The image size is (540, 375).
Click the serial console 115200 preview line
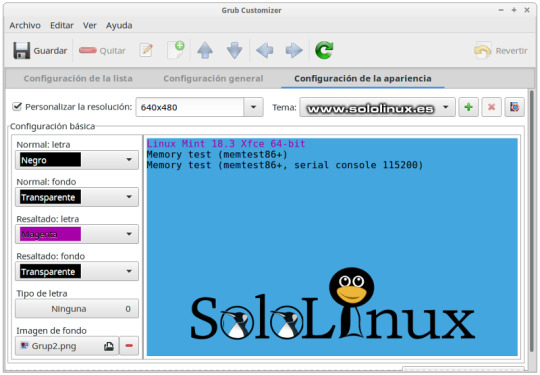pos(285,165)
